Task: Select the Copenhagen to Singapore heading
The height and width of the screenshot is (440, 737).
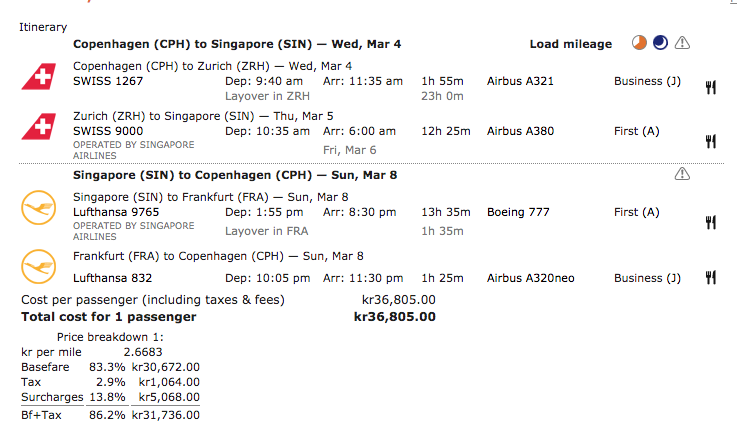Action: click(x=237, y=44)
